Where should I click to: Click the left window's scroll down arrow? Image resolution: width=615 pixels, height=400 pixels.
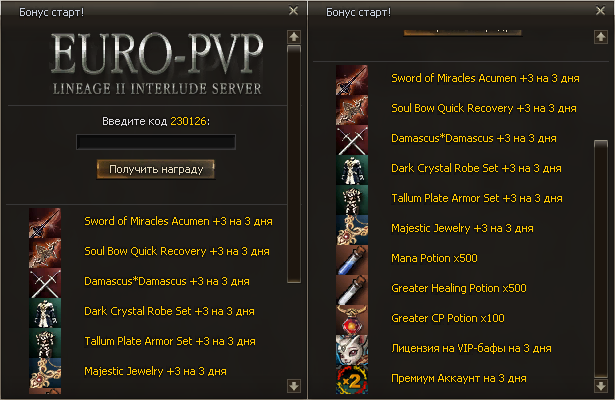point(294,385)
